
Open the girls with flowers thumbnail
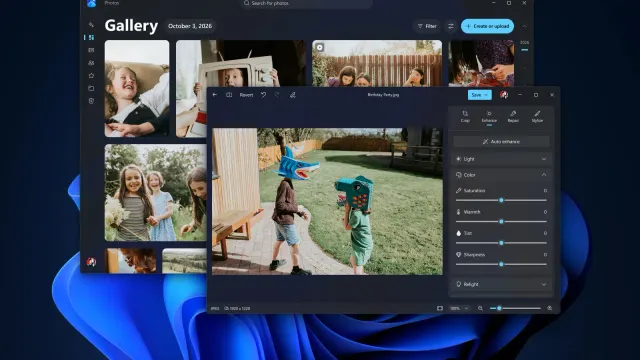coord(156,192)
